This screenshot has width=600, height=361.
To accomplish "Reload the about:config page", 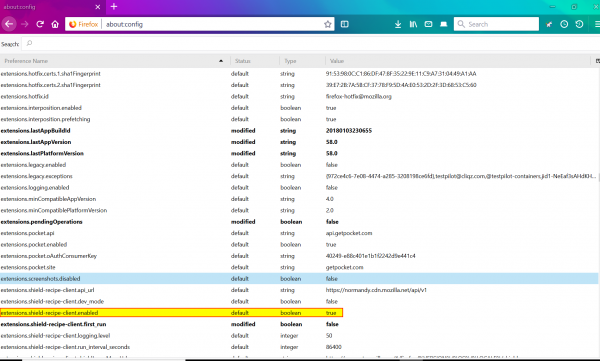I will (40, 24).
